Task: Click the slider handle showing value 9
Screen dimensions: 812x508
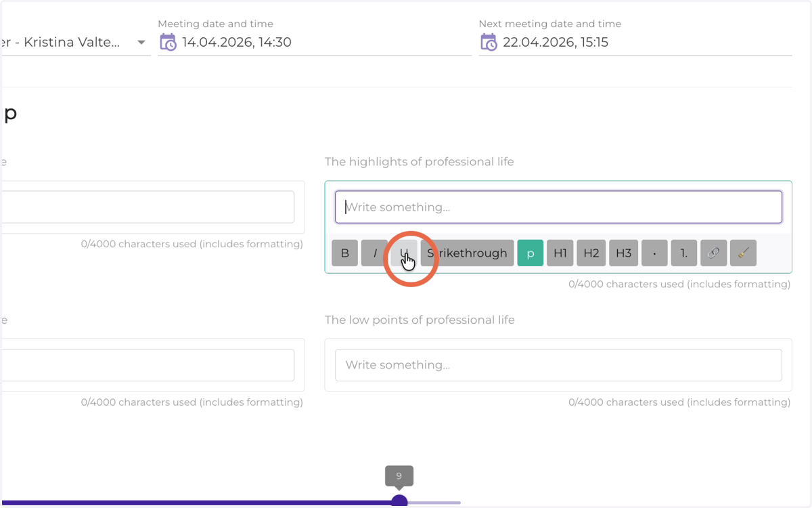Action: pos(399,502)
